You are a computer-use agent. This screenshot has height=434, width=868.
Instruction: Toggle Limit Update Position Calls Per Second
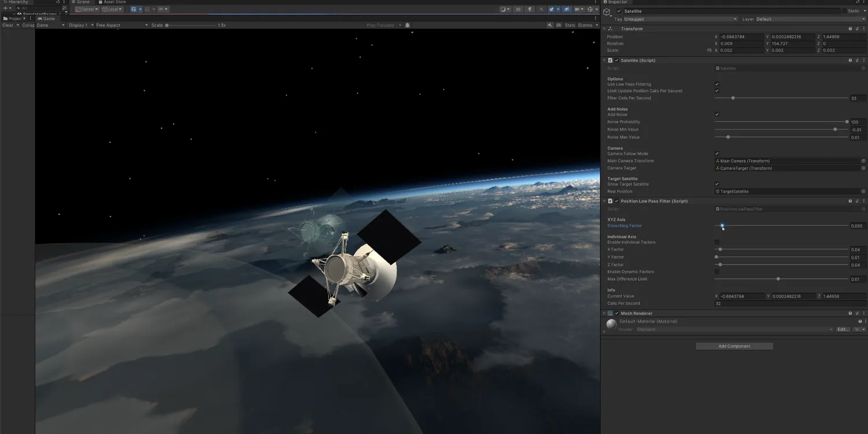click(x=717, y=91)
